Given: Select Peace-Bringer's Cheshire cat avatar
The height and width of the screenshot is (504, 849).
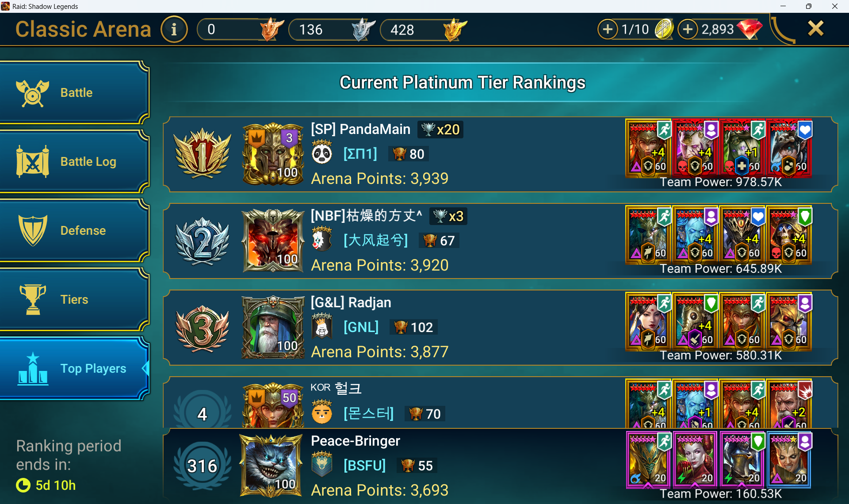Looking at the screenshot, I should pyautogui.click(x=271, y=466).
